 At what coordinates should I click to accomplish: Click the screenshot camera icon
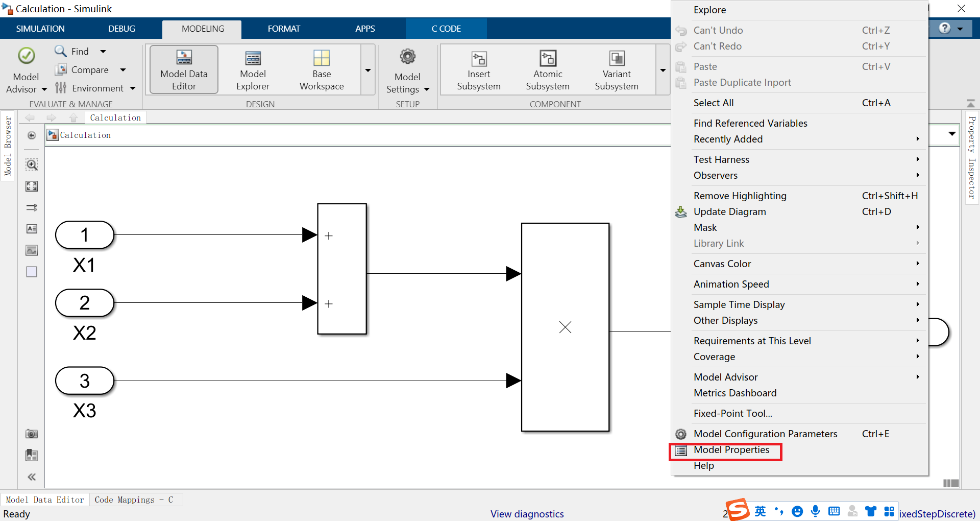[x=32, y=434]
